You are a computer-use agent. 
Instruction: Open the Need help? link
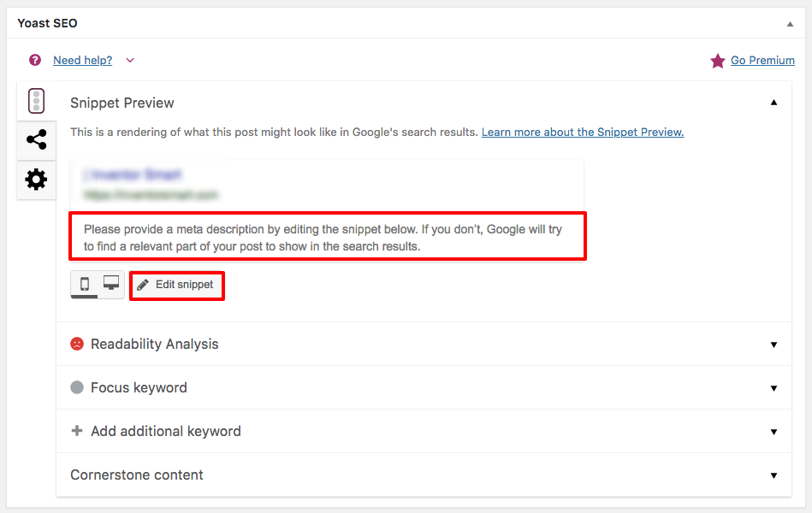pyautogui.click(x=82, y=60)
